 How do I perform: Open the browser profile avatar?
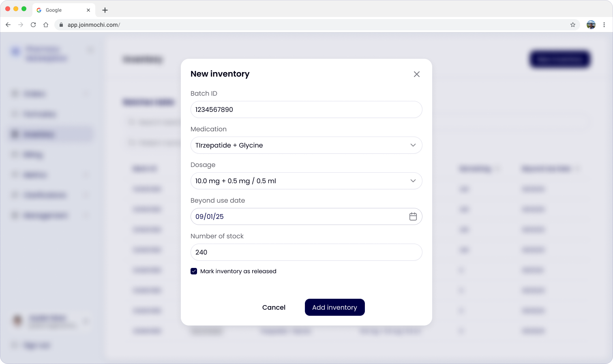tap(591, 25)
